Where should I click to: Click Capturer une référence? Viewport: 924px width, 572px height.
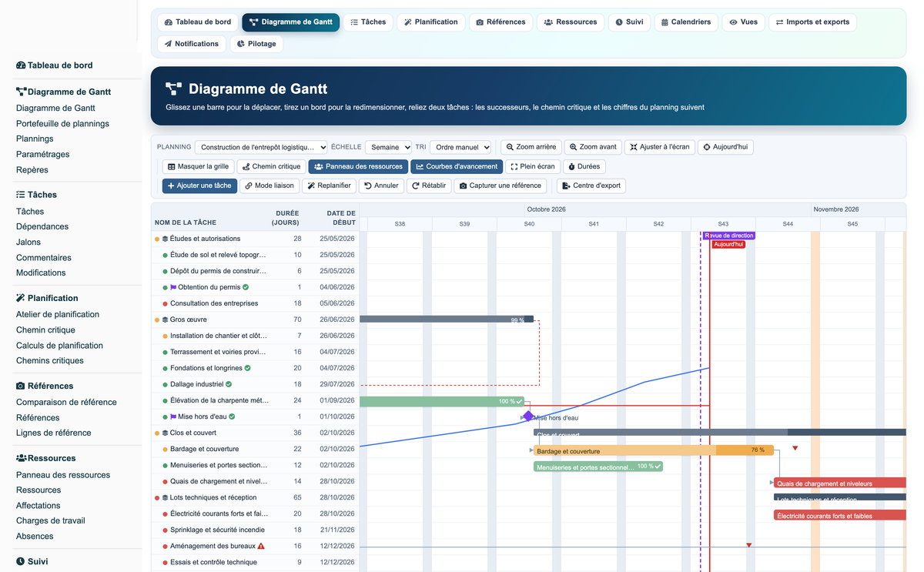[x=500, y=186]
